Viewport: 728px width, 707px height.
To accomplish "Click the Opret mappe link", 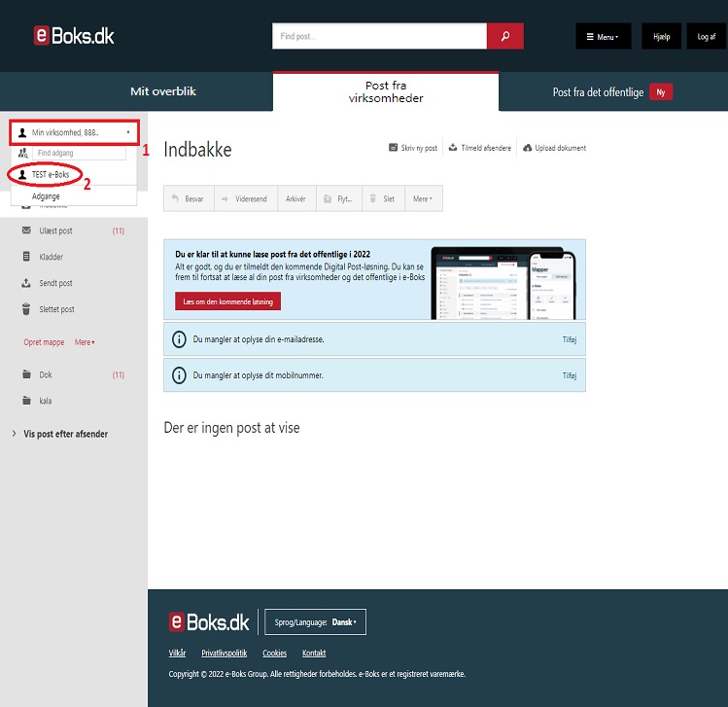I will click(x=44, y=342).
